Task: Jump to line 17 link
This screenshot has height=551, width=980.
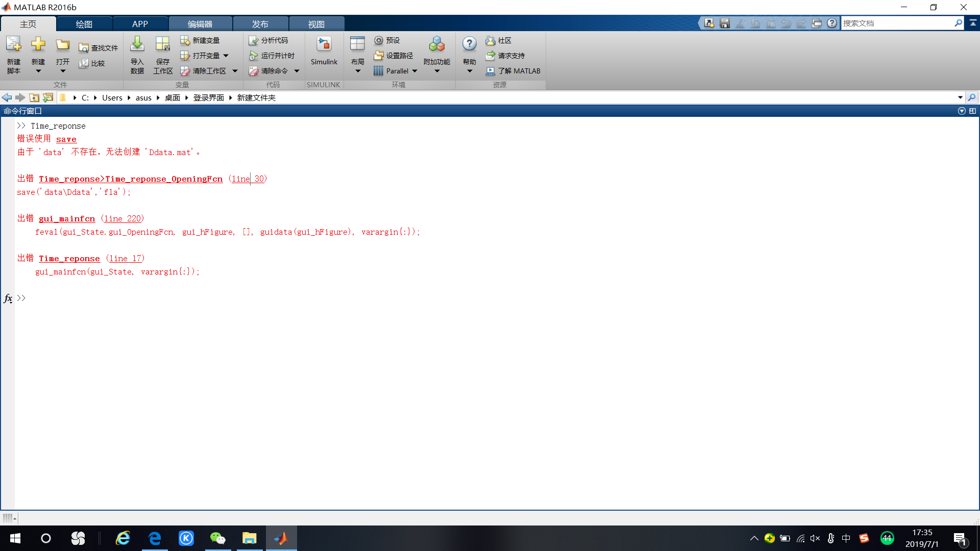Action: (126, 259)
